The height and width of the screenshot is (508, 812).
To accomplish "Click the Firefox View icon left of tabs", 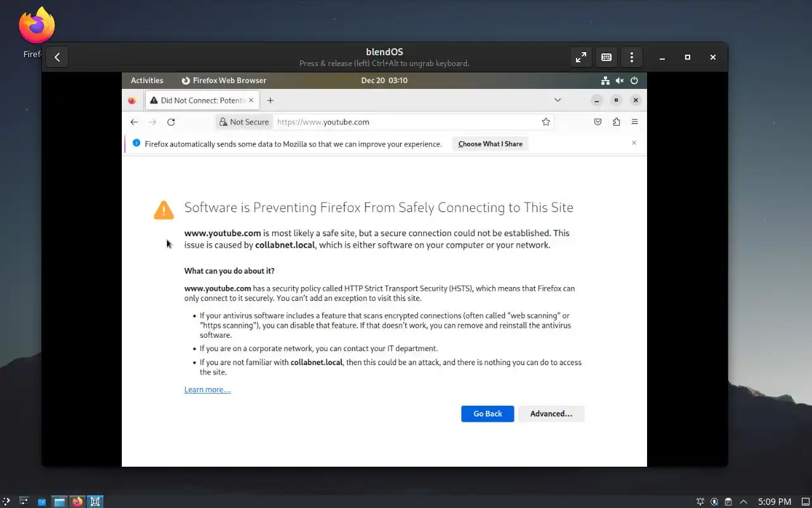I will [x=132, y=100].
